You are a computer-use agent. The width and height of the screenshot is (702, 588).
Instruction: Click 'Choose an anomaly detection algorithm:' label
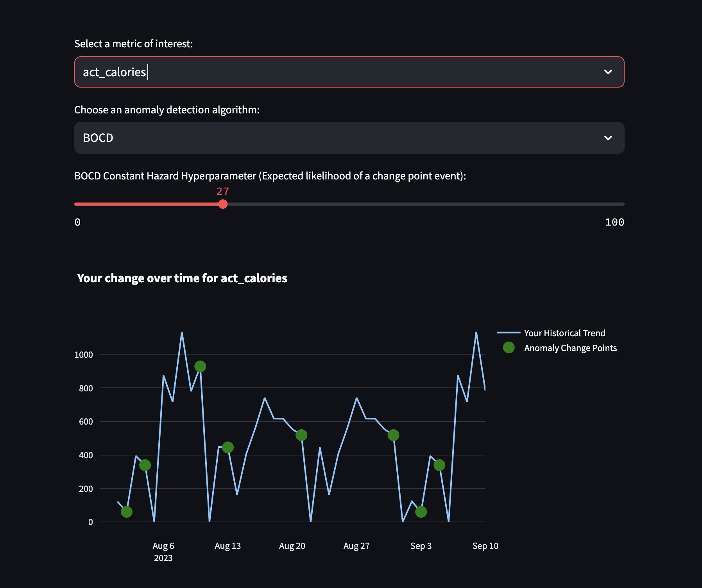click(x=167, y=110)
